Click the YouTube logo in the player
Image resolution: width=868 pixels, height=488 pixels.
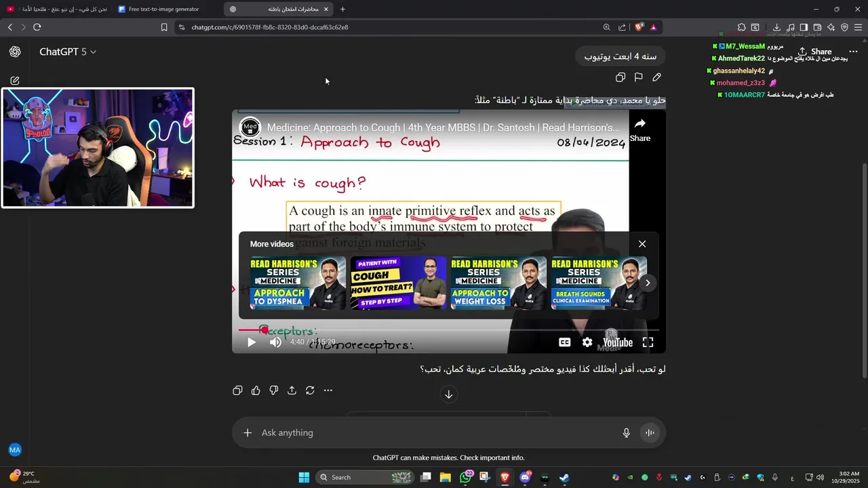point(618,342)
